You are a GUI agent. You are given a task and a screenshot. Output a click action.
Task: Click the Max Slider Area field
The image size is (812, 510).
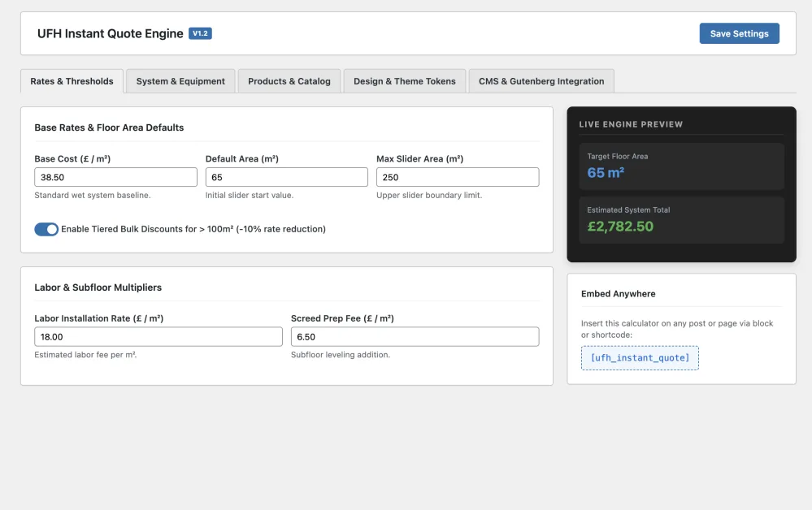[458, 177]
